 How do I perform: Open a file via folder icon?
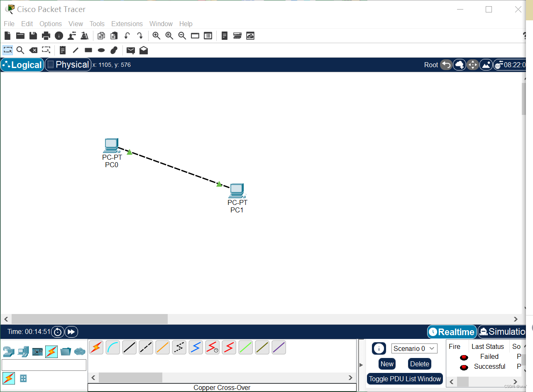[x=20, y=36]
